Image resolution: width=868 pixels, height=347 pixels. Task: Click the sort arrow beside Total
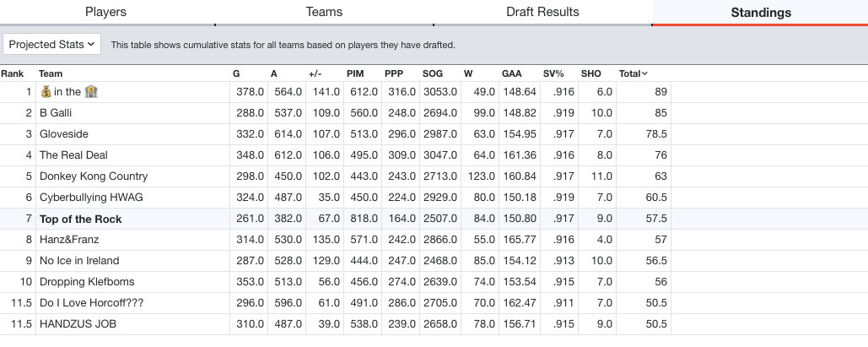(644, 73)
